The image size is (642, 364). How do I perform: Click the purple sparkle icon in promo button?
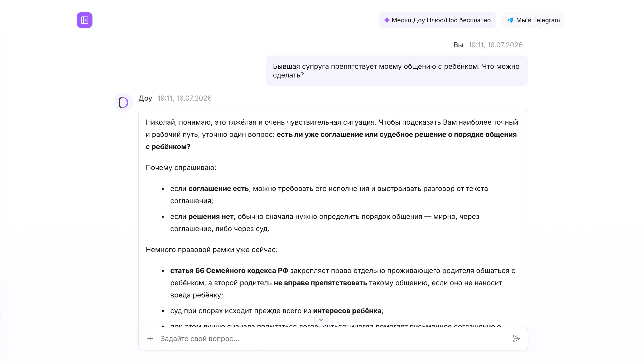click(x=387, y=20)
